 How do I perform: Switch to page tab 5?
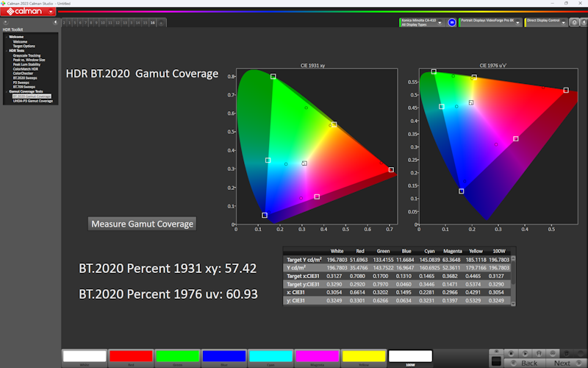(75, 23)
